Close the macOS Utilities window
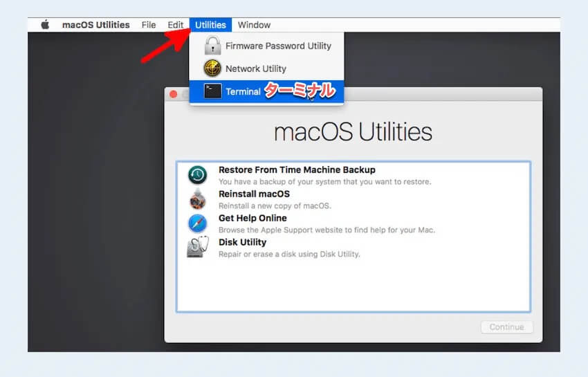Screen dimensions: 588x377 [x=173, y=94]
